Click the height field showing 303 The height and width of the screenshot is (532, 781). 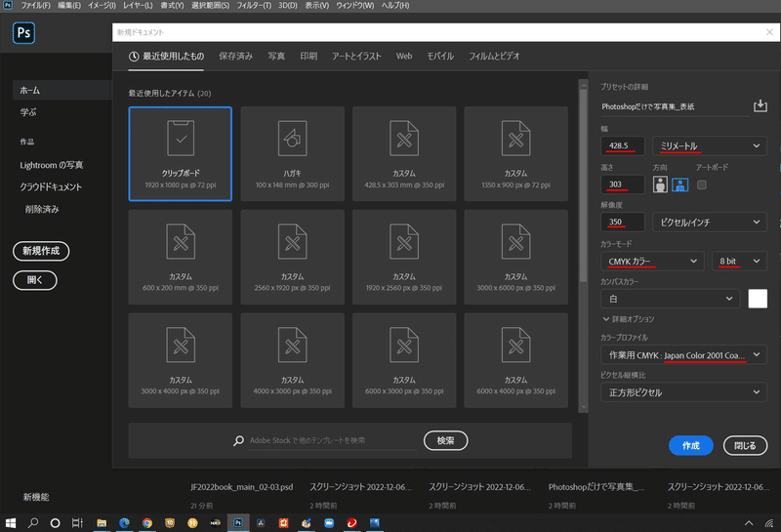(x=623, y=184)
